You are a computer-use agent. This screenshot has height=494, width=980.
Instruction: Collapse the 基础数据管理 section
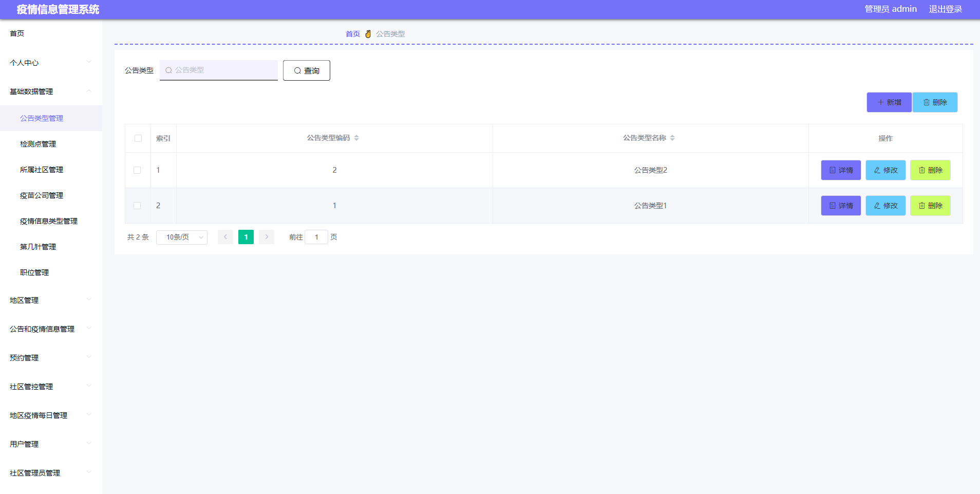tap(51, 92)
